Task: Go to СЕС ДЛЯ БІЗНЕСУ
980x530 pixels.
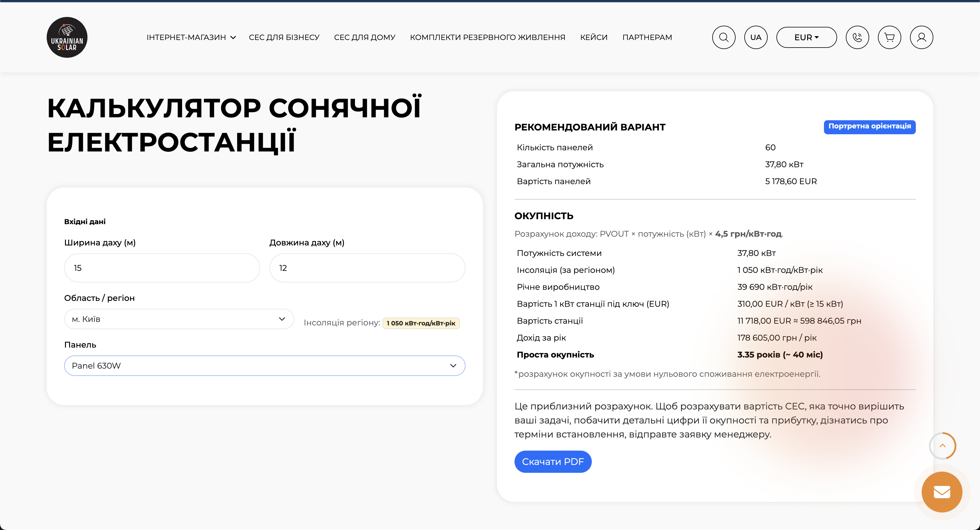Action: [284, 37]
